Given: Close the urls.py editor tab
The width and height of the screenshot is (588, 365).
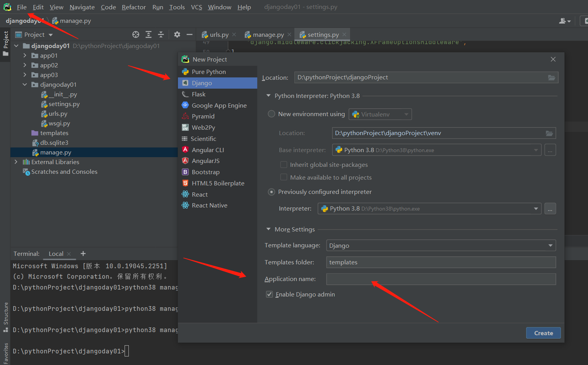Looking at the screenshot, I should (x=234, y=34).
